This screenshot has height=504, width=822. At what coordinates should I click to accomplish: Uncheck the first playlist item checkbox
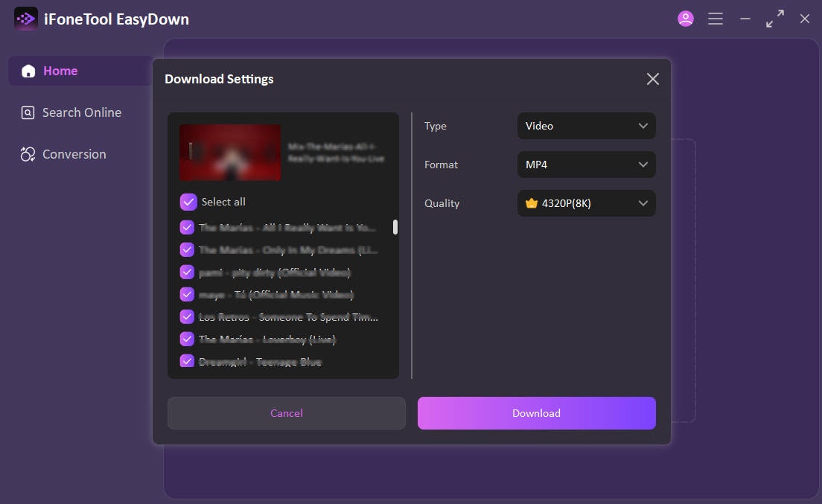187,227
